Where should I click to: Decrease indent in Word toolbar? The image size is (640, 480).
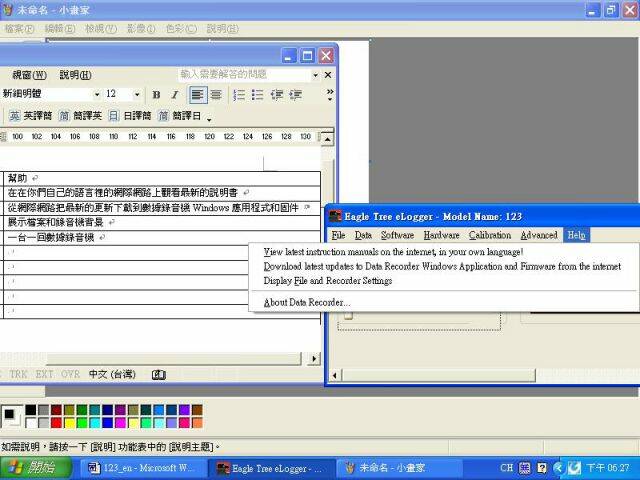(277, 95)
